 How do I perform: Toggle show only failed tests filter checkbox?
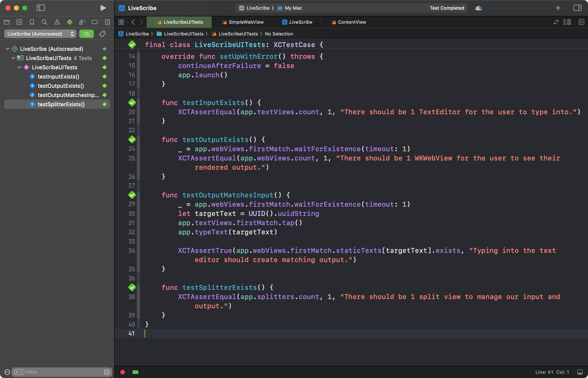coord(107,372)
